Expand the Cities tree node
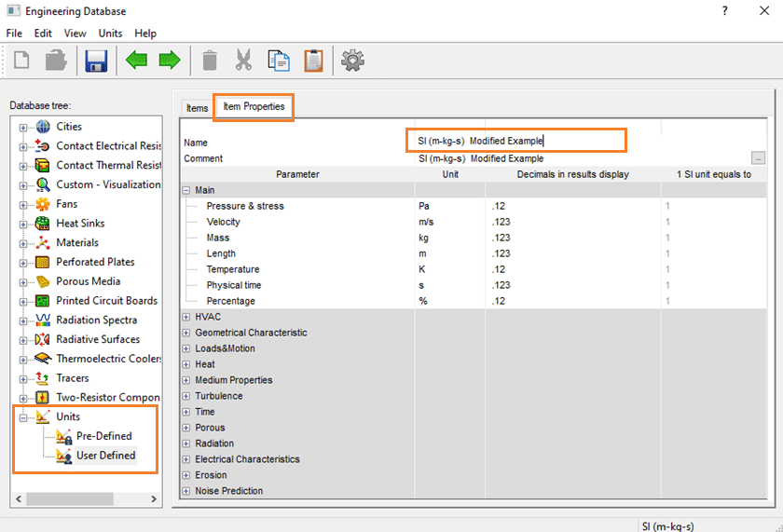783x532 pixels. [x=23, y=128]
